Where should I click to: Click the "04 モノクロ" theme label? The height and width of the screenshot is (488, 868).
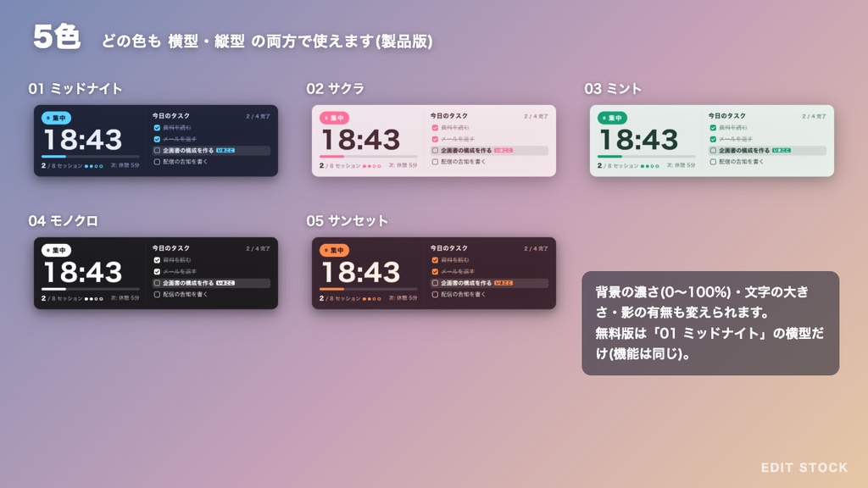click(x=63, y=221)
